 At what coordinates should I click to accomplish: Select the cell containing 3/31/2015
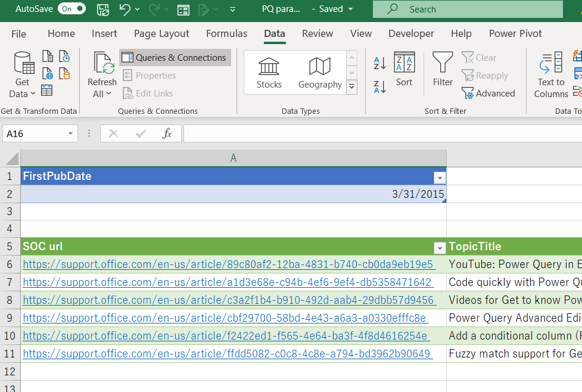(234, 194)
